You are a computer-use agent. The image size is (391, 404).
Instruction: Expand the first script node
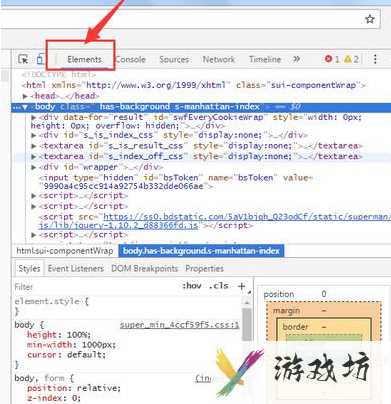(x=34, y=196)
